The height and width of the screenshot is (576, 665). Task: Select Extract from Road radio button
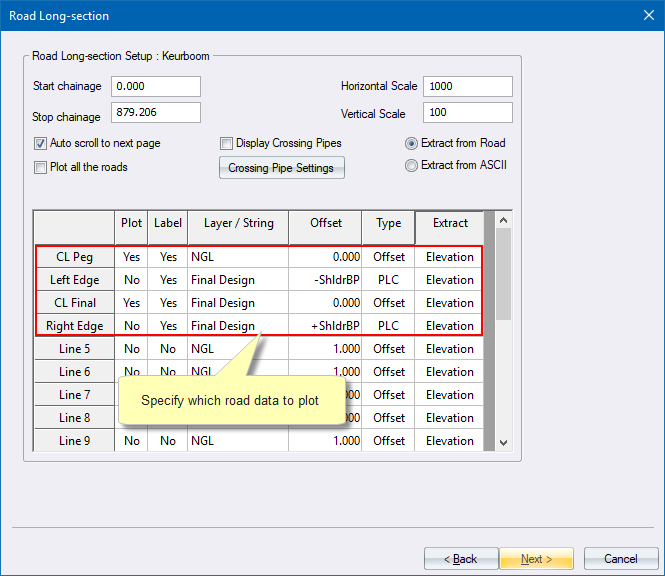click(x=411, y=143)
